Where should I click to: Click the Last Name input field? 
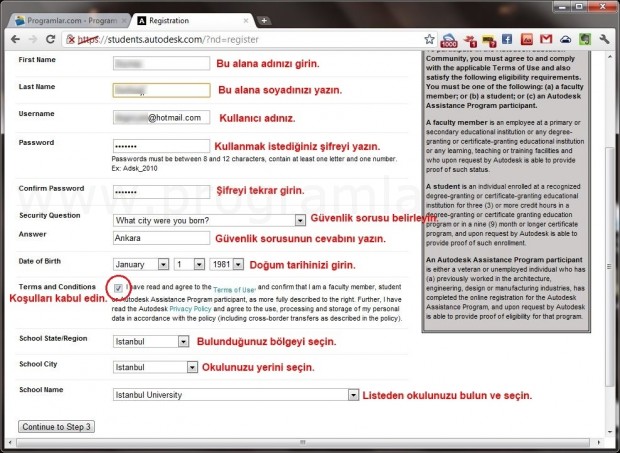pos(161,90)
